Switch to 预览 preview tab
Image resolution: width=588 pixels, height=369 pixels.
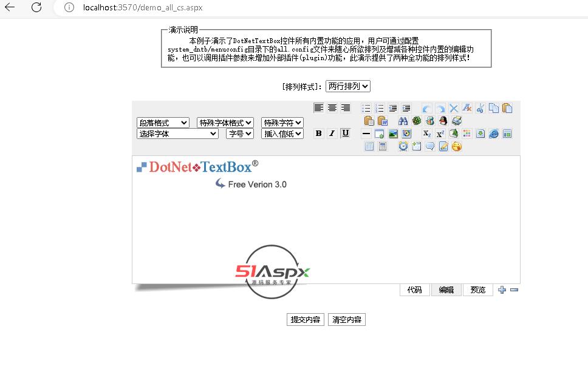tap(477, 290)
